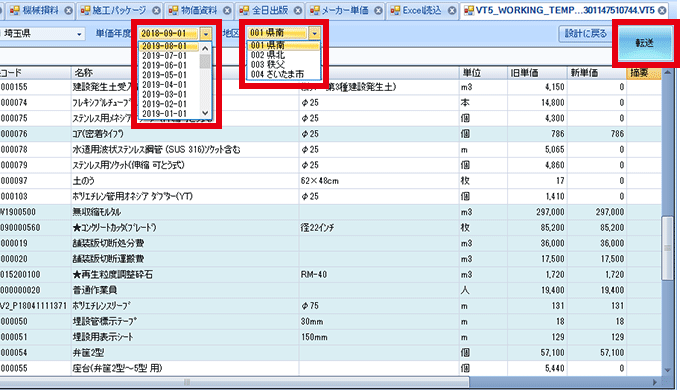680x390 pixels.
Task: Close the VT5_WORKING_TEMP tab
Action: click(662, 10)
